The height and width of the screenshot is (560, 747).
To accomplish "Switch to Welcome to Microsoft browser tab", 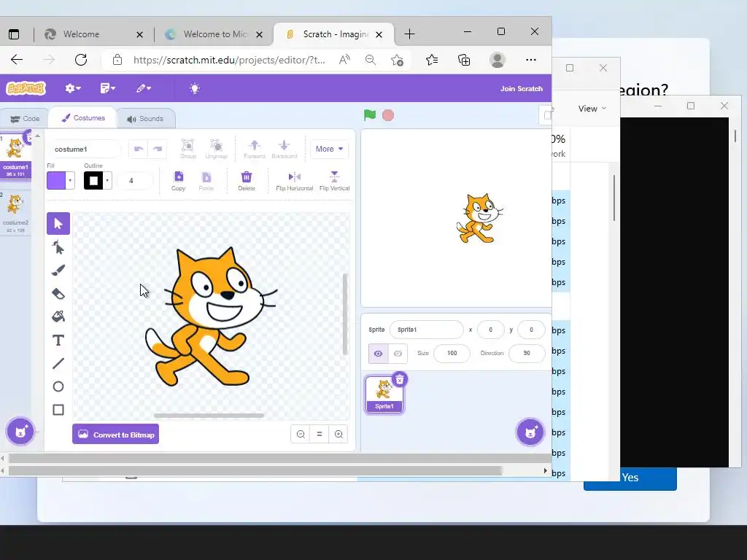I will point(215,34).
